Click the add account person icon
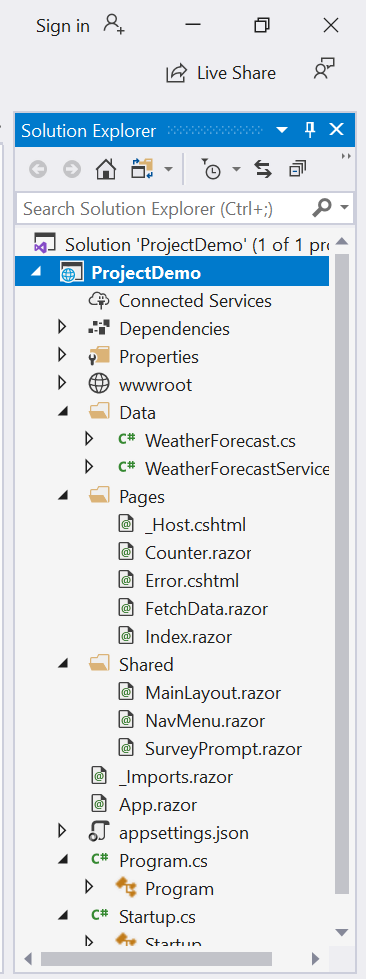 114,25
